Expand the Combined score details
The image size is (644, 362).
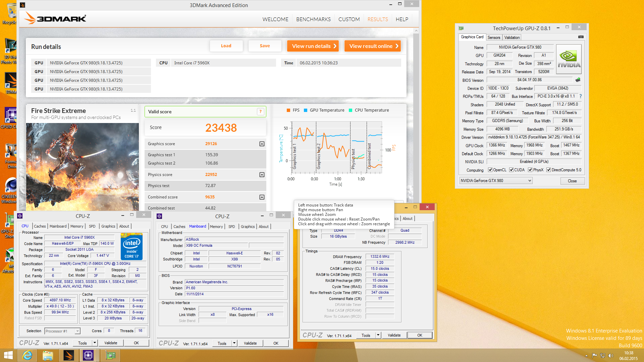click(262, 197)
